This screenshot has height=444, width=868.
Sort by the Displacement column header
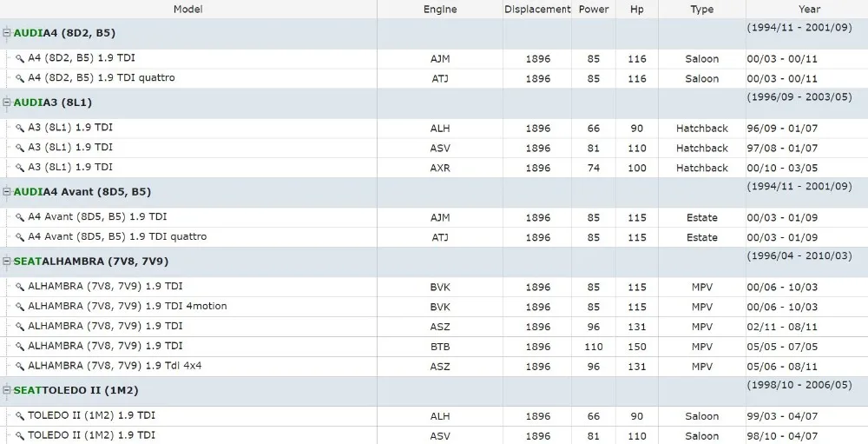point(537,10)
